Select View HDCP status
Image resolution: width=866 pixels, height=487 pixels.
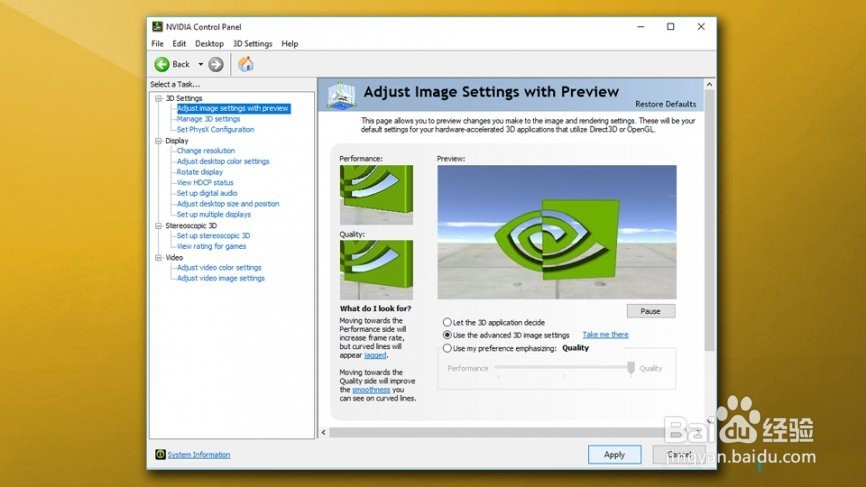click(205, 182)
